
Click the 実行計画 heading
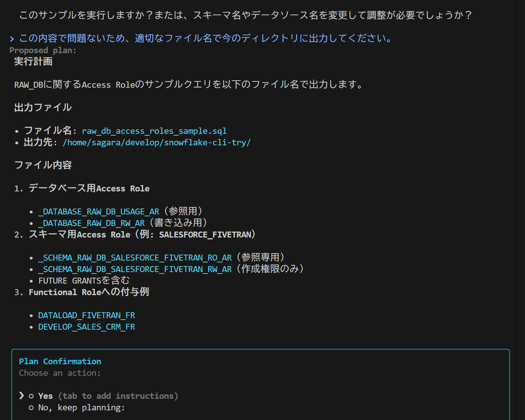33,62
